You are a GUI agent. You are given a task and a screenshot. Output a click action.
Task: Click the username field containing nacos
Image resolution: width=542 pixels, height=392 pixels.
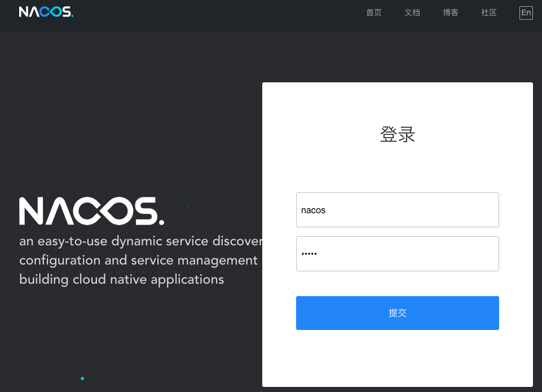click(397, 209)
